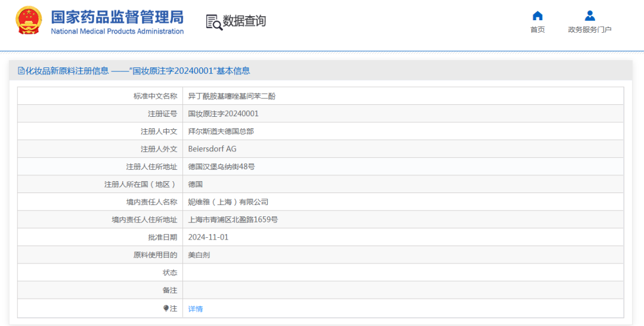
Task: Click registration number 国妆原注字20240001 cell
Action: click(224, 113)
